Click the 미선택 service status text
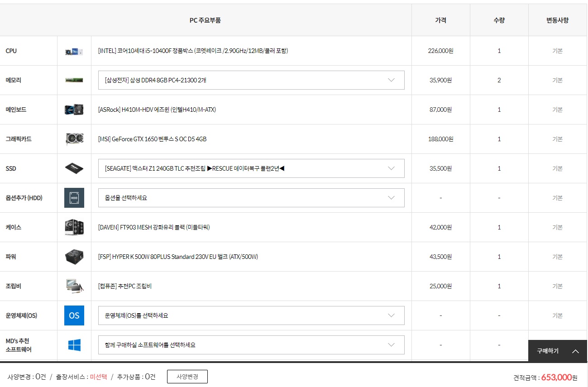The height and width of the screenshot is (387, 588). pos(98,377)
